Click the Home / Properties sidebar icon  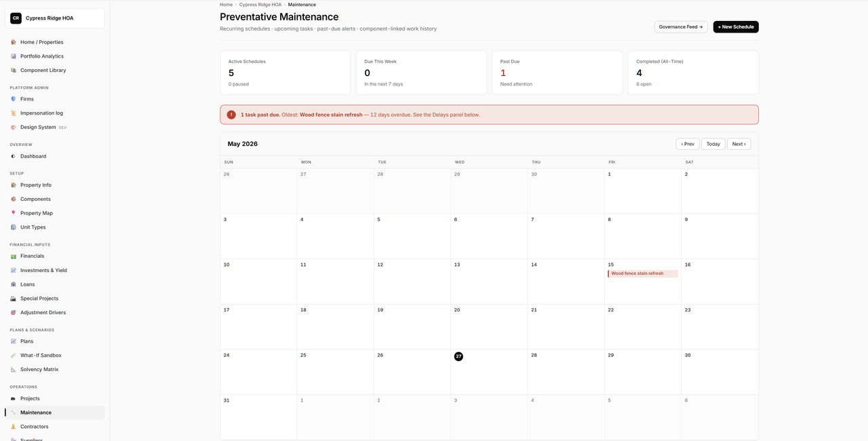click(14, 42)
